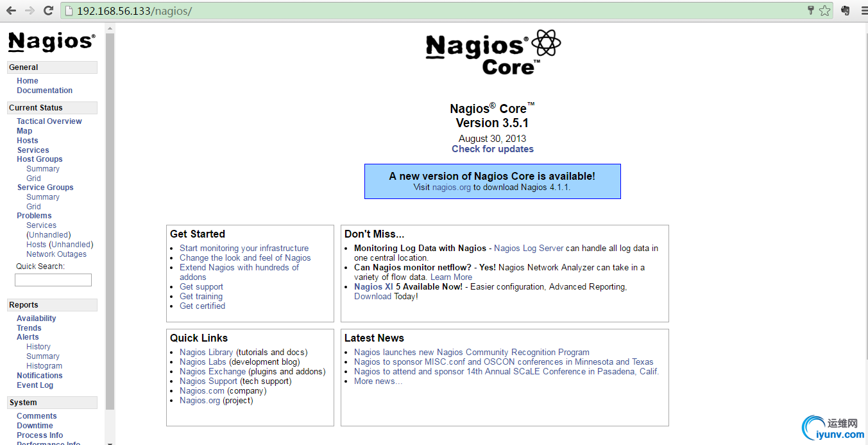The image size is (868, 445).
Task: Go back with the browser back arrow
Action: (11, 11)
